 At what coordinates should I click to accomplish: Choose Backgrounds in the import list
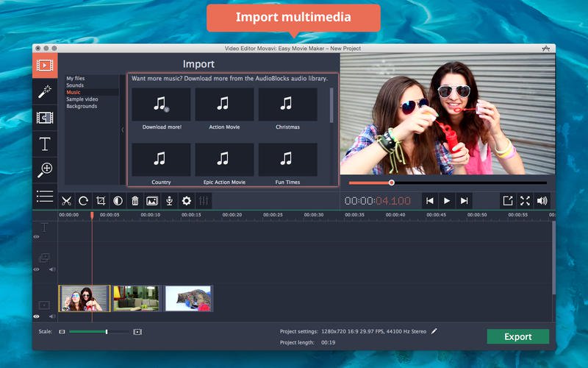82,106
